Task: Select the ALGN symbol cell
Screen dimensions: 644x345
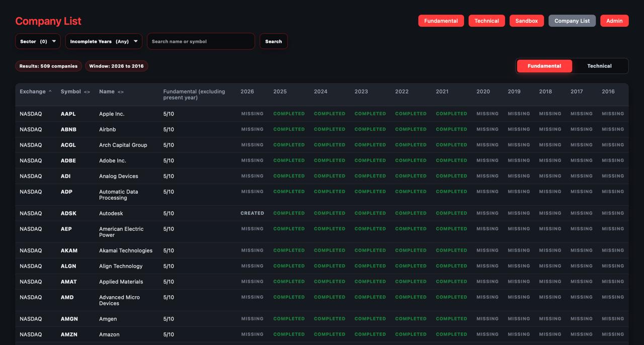Action: (68, 266)
